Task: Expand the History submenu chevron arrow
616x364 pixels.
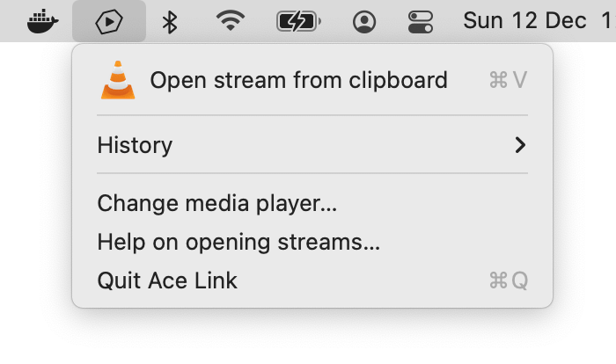Action: [521, 145]
